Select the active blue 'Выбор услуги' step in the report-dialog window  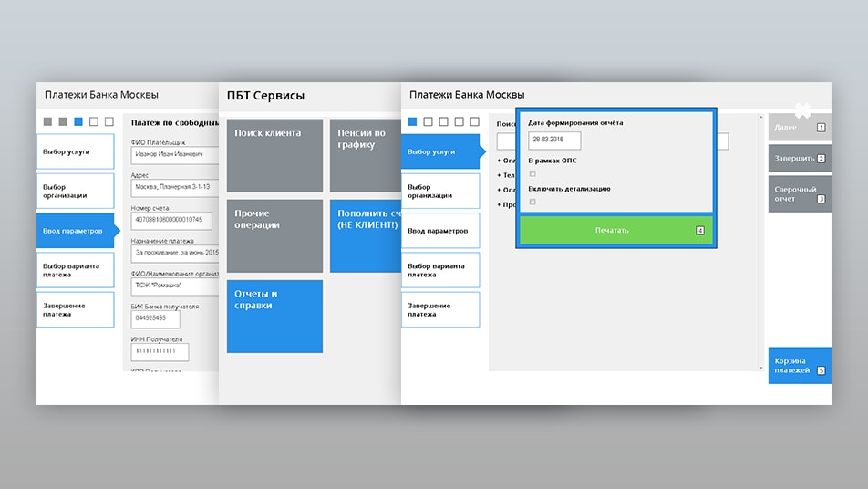point(440,151)
